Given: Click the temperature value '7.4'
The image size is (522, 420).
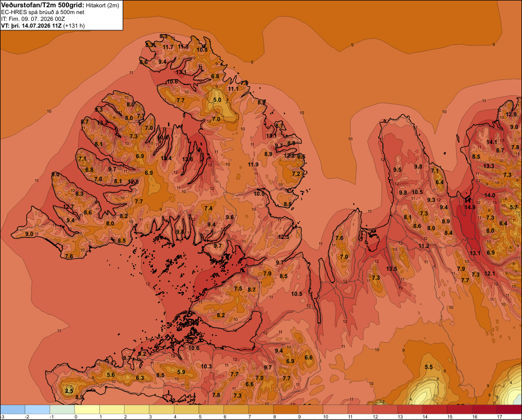Looking at the screenshot, I should [208, 208].
